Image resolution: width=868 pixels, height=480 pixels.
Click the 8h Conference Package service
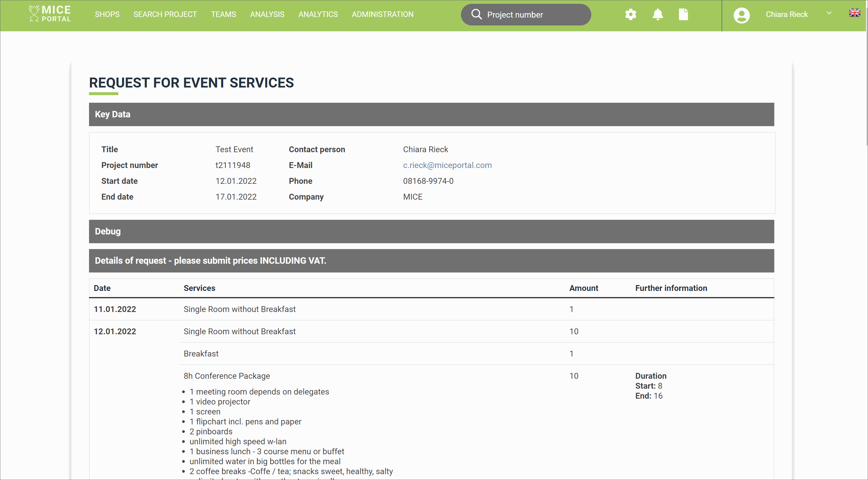[x=226, y=376]
